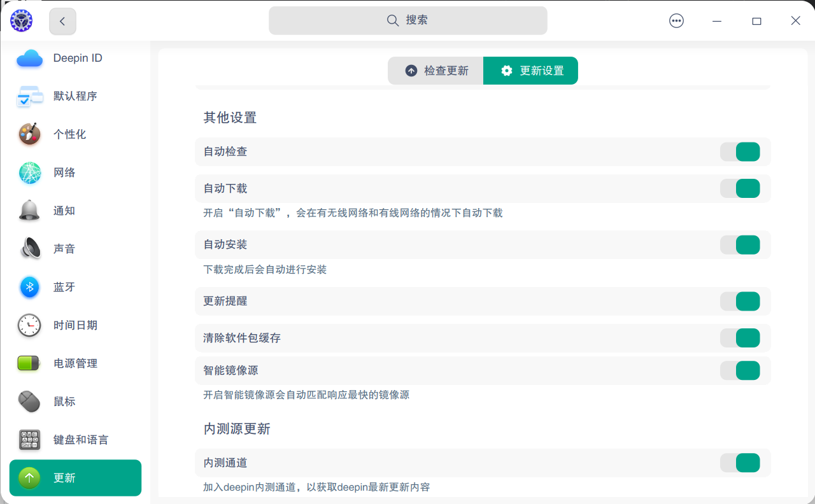Select the 默认程序 sidebar icon
Image resolution: width=815 pixels, height=504 pixels.
(29, 96)
